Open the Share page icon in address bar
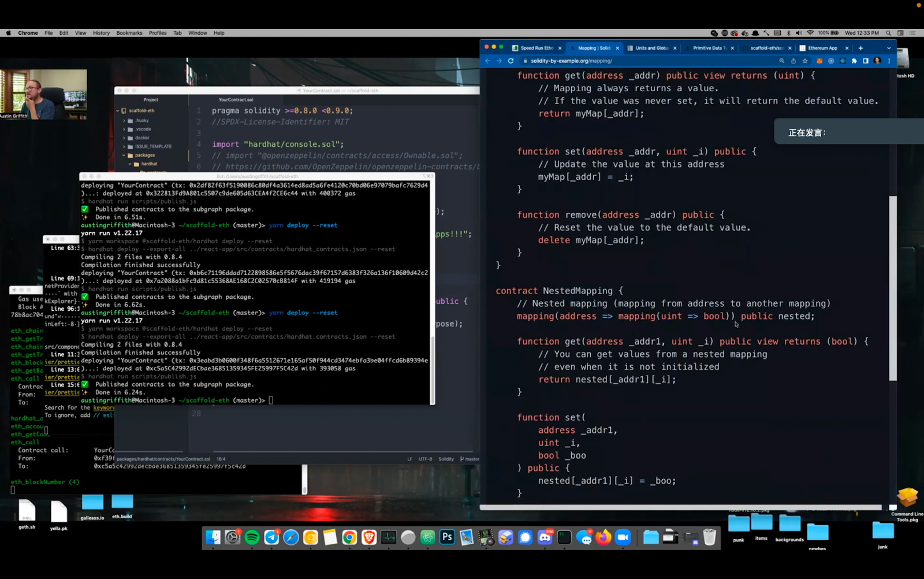Screen dimensions: 924x579 point(793,61)
